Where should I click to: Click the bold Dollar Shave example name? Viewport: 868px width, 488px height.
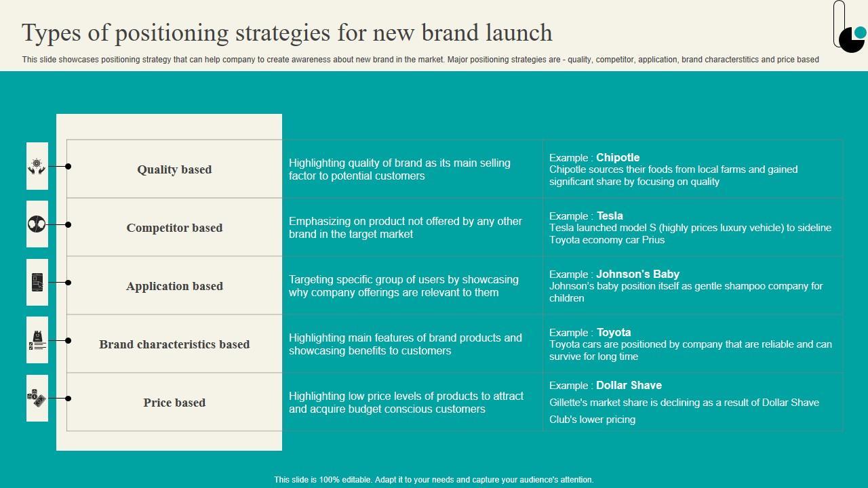click(x=629, y=385)
